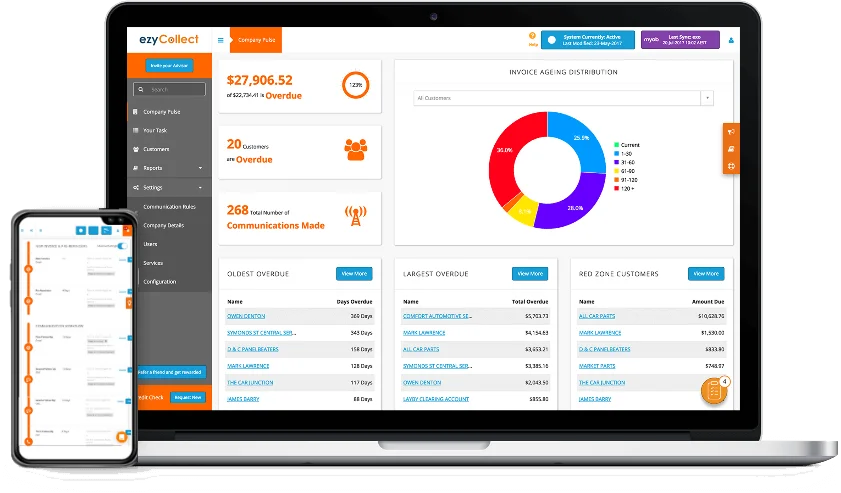The height and width of the screenshot is (493, 841).
Task: Click the middle icon on orange side tab
Action: tap(731, 149)
